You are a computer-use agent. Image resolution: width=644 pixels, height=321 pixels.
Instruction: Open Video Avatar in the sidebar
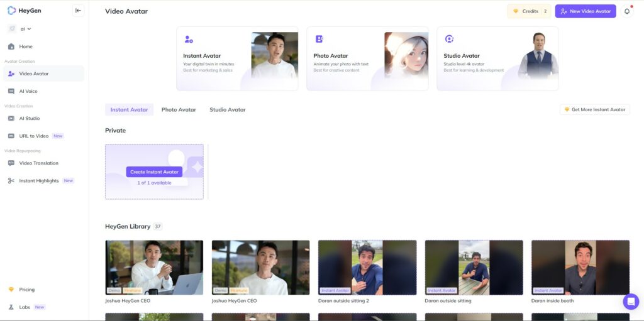click(x=43, y=73)
